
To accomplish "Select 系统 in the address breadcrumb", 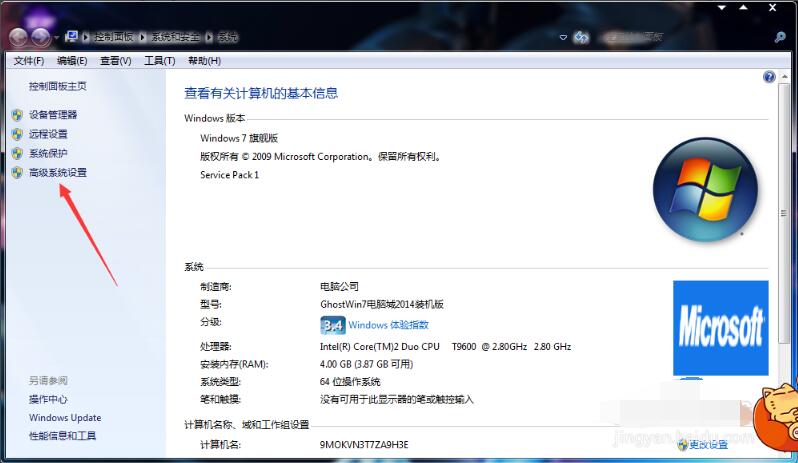I will click(x=227, y=37).
